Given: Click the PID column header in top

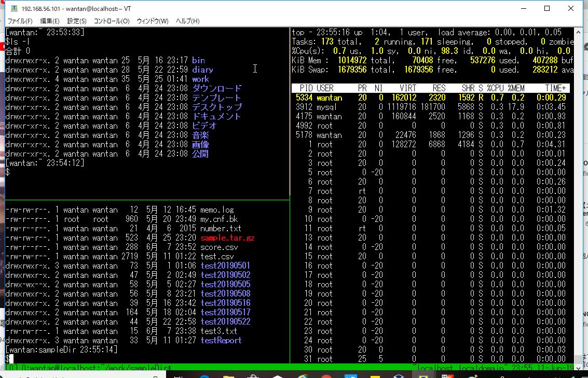Looking at the screenshot, I should click(x=306, y=88).
